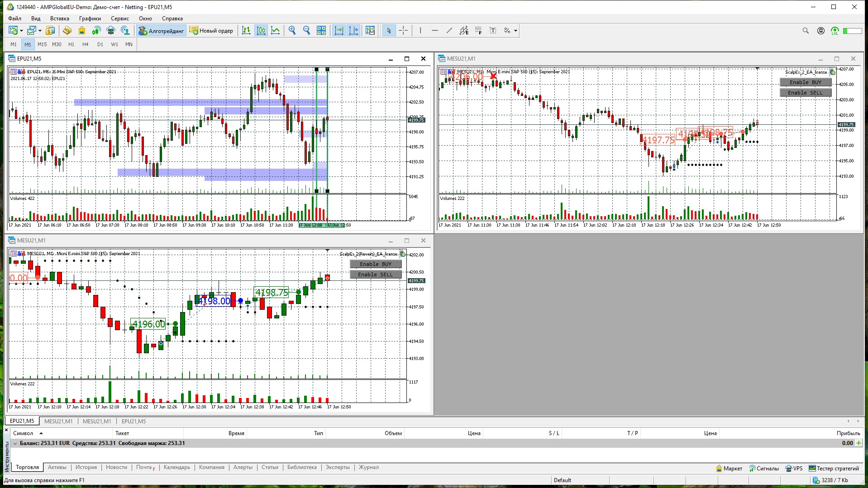Click Enable SELL on ScalpEx_2(Revers) chart

(x=376, y=275)
